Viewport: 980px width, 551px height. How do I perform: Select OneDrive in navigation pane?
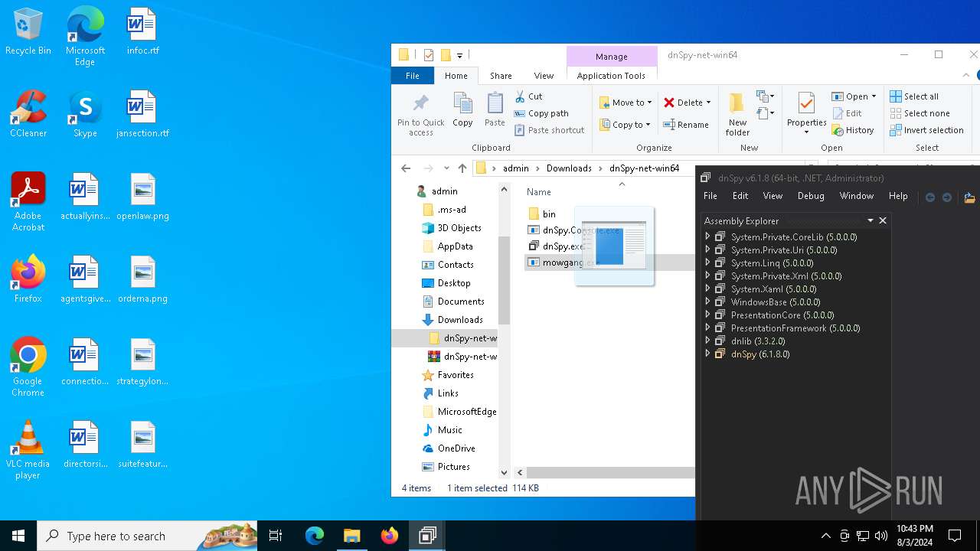[456, 448]
